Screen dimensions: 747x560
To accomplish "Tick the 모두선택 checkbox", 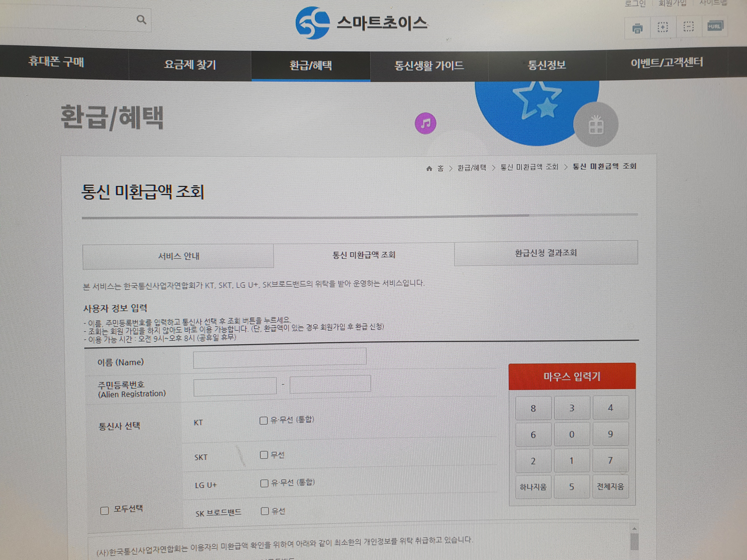I will click(x=105, y=510).
